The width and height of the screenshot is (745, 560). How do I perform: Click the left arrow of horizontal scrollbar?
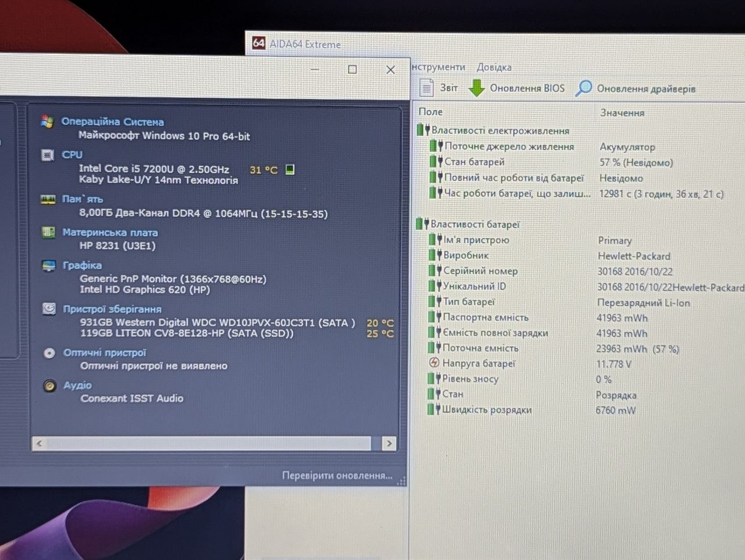39,443
